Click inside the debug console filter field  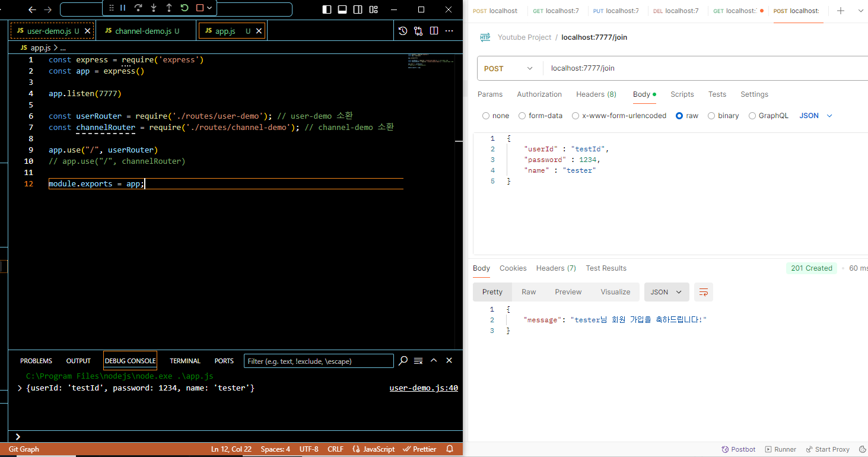point(319,361)
